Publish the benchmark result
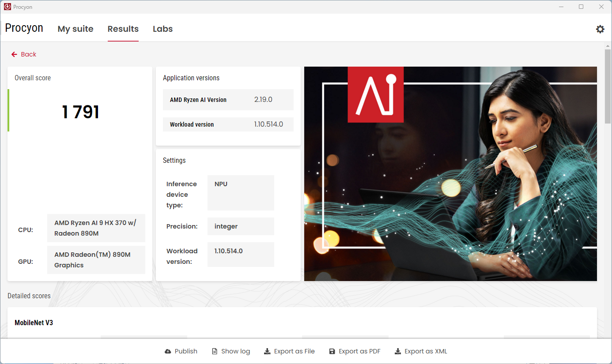Viewport: 612px width, 364px height. click(181, 352)
